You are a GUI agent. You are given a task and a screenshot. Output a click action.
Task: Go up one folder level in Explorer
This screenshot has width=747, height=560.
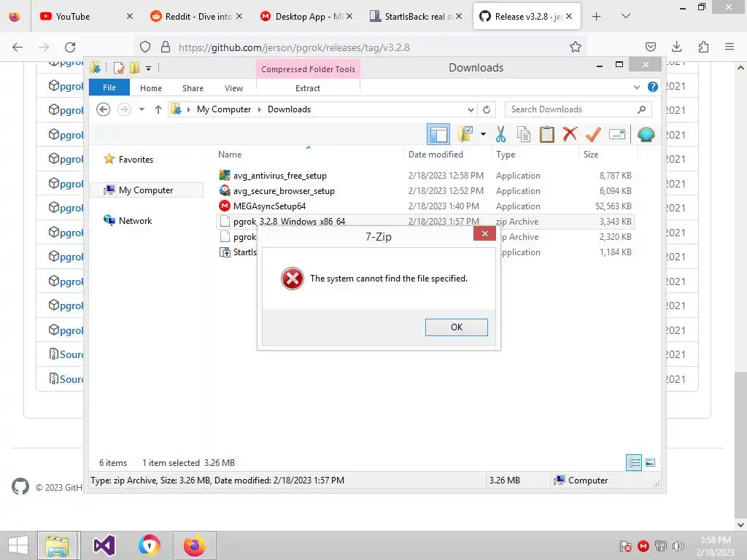point(158,109)
